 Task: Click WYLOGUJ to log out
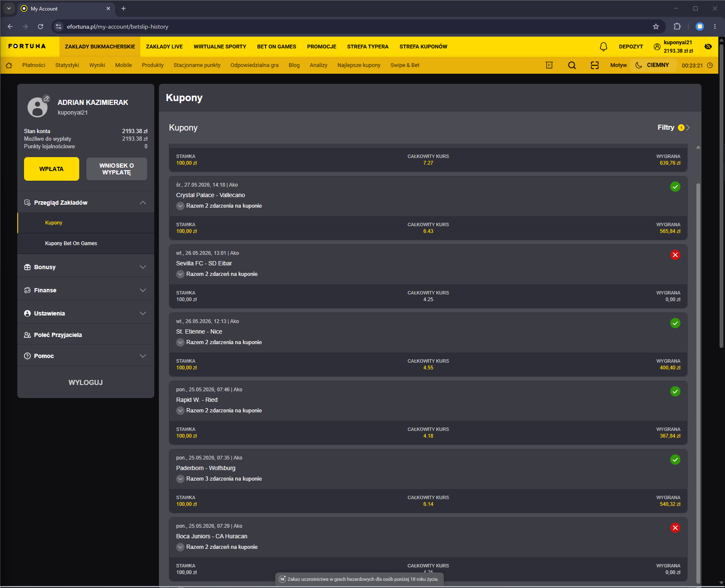[86, 382]
